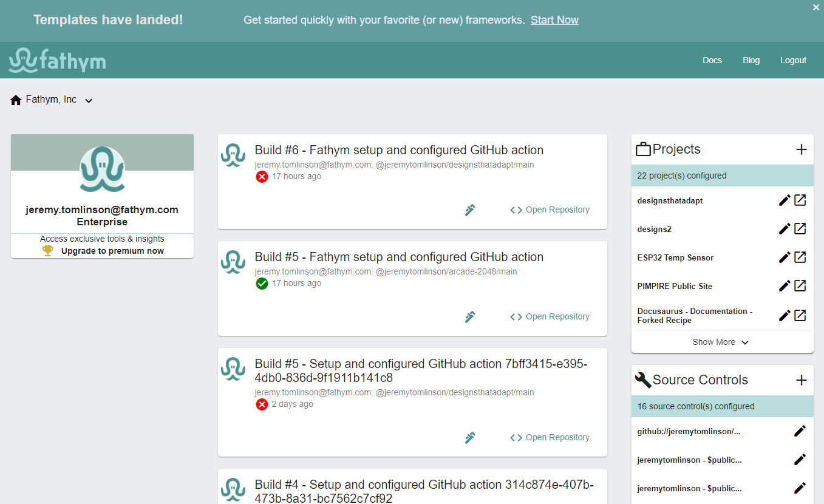Click the Projects briefcase icon
The width and height of the screenshot is (824, 504).
pos(643,149)
